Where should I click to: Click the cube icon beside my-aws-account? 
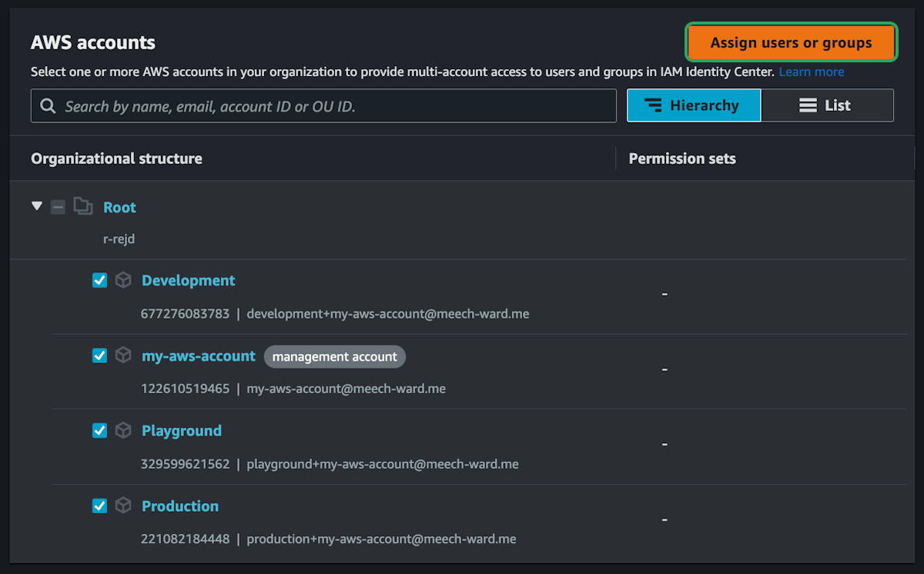[x=123, y=355]
